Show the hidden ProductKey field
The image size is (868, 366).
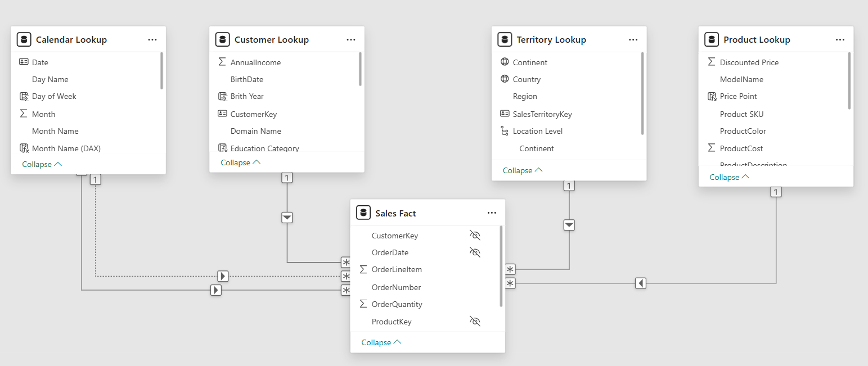475,321
